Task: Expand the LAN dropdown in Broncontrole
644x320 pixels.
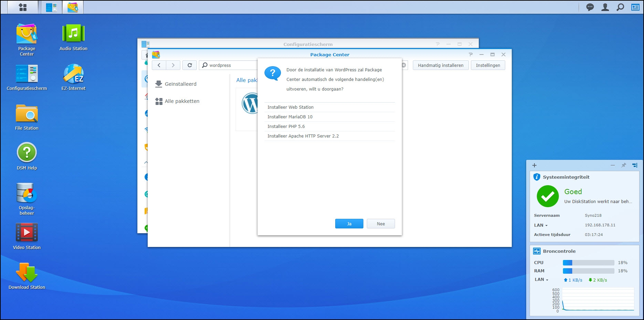Action: tap(542, 280)
